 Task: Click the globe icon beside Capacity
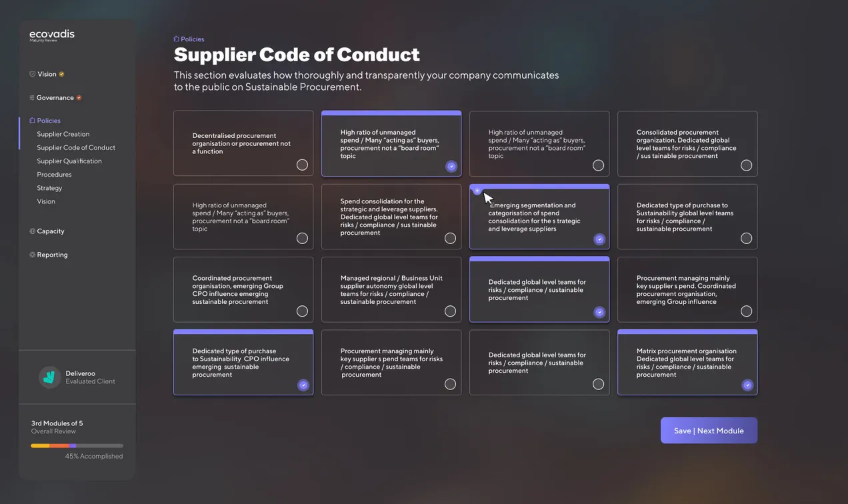click(x=32, y=231)
